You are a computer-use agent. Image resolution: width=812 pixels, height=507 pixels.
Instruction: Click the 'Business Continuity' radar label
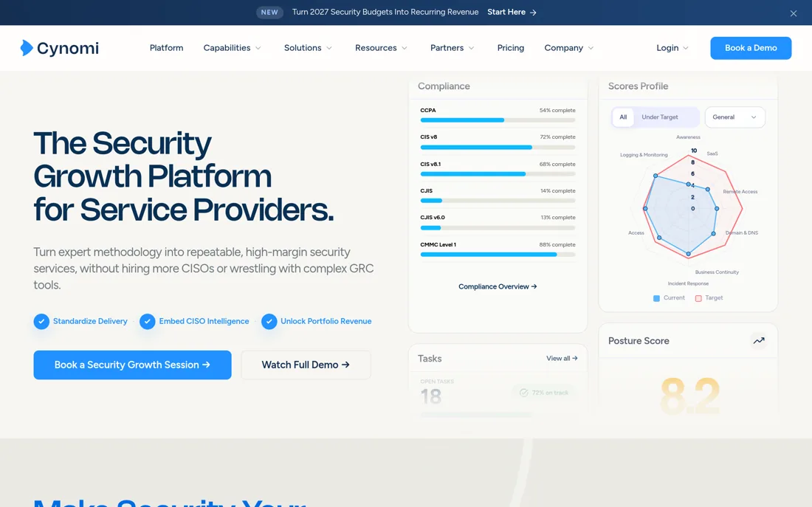coord(717,272)
